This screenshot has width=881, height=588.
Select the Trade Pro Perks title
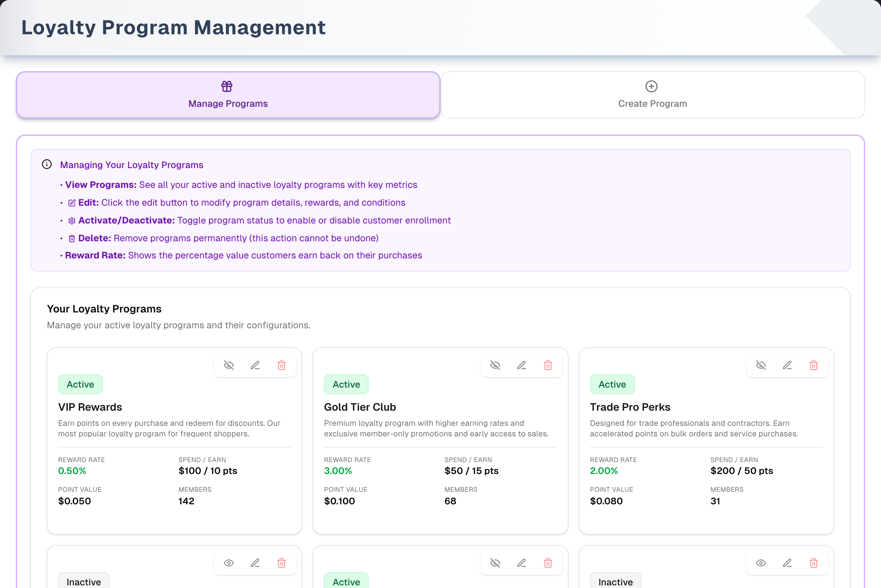point(630,407)
